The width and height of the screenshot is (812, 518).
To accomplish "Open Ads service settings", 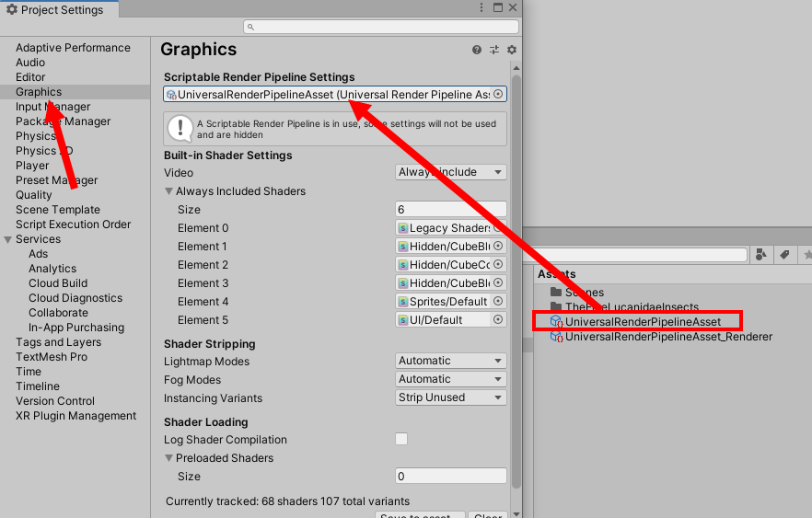I will [x=38, y=254].
